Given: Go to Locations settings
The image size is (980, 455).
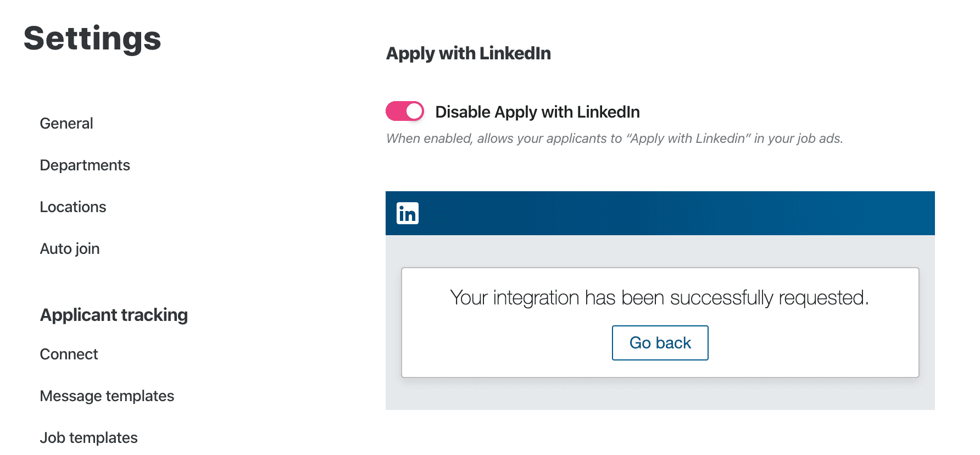Looking at the screenshot, I should click(x=73, y=207).
